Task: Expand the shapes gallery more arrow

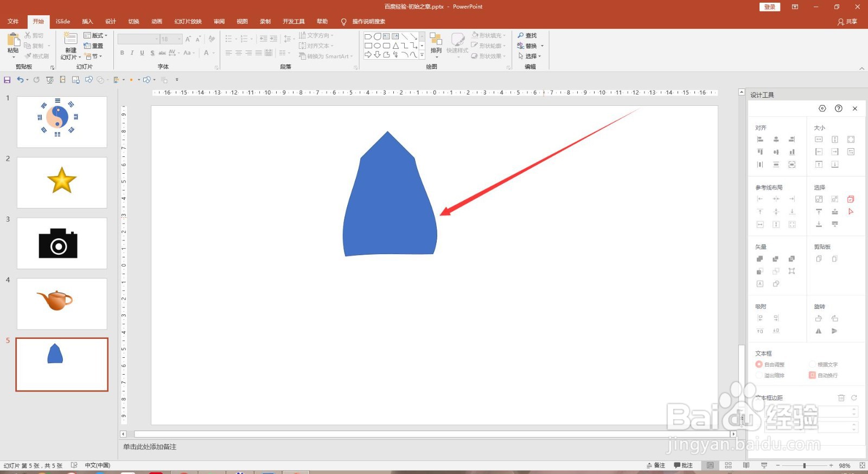Action: (422, 55)
